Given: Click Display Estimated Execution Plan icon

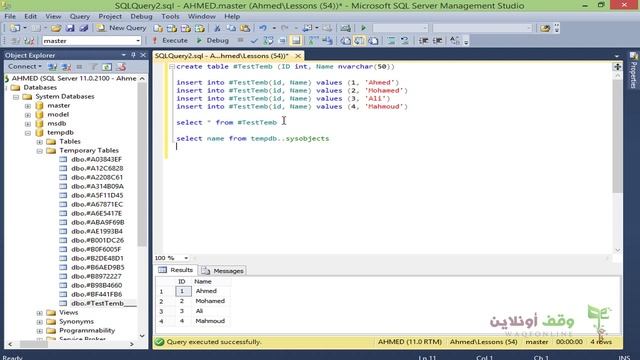Looking at the screenshot, I should pyautogui.click(x=268, y=41).
